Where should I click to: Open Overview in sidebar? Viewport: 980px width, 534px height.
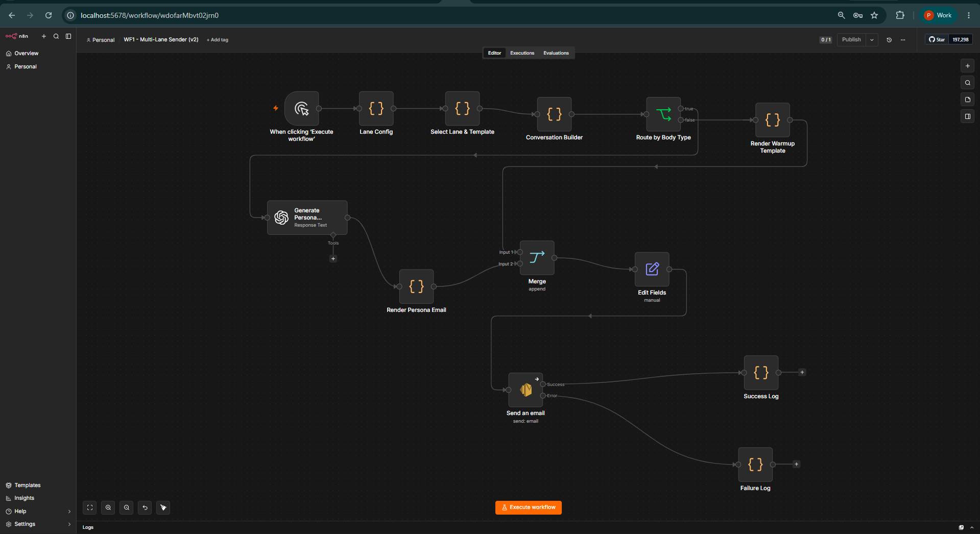27,53
